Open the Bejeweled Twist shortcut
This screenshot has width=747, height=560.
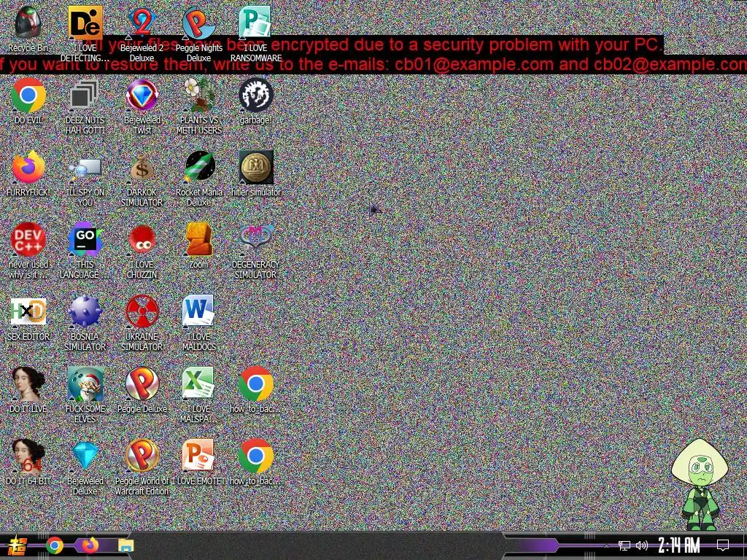click(x=142, y=96)
